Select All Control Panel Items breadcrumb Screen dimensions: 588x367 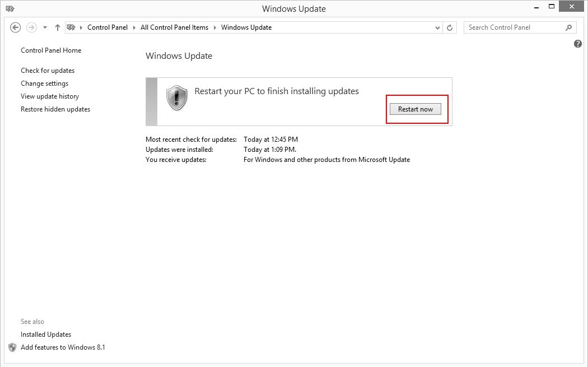pos(174,27)
